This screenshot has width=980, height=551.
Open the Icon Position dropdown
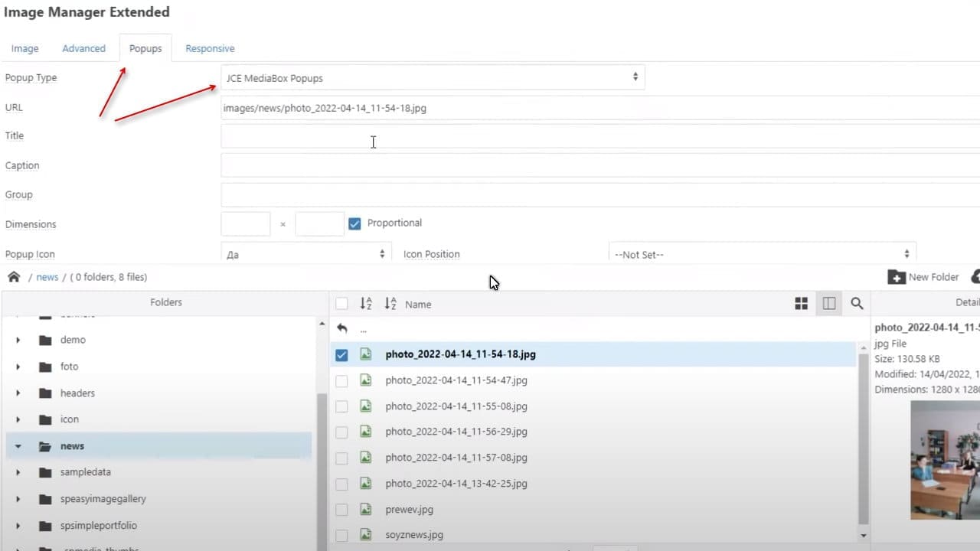pos(762,254)
